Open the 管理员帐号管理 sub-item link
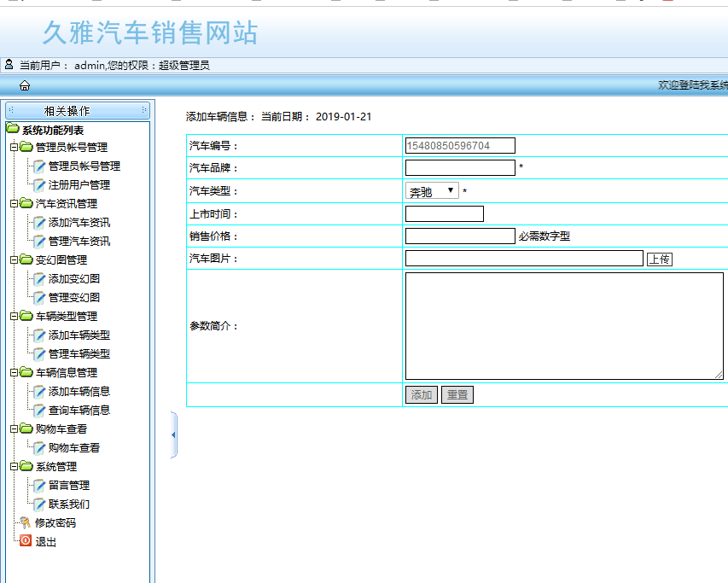The image size is (728, 583). click(x=84, y=166)
